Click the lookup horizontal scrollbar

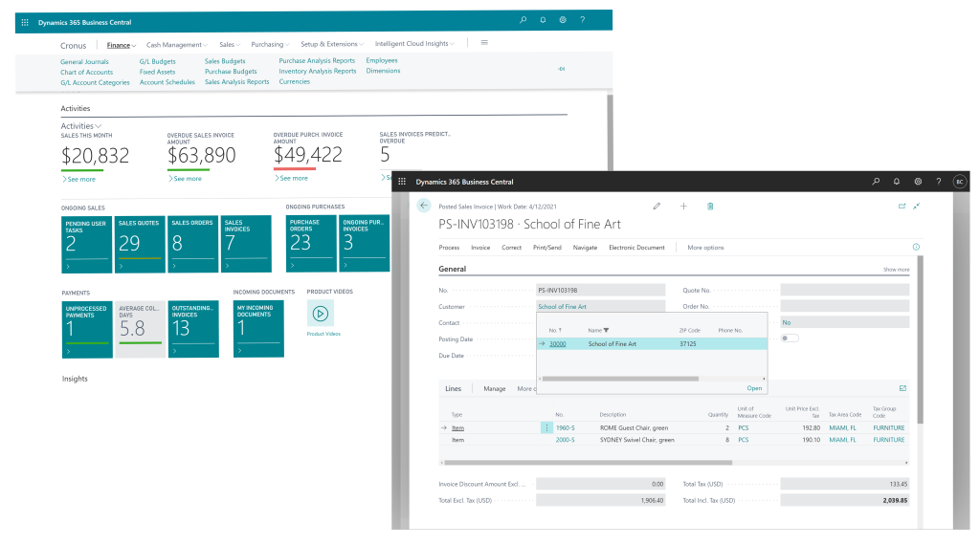(x=620, y=379)
